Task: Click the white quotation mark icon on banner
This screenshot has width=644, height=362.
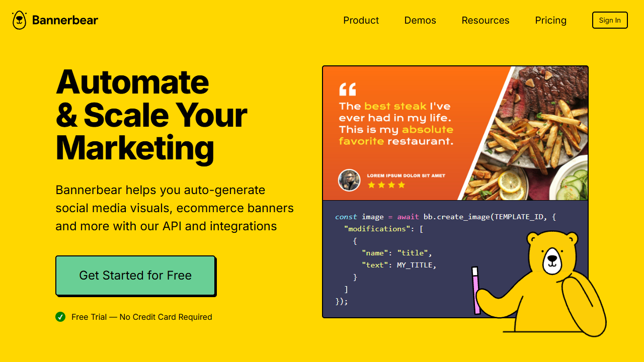Action: tap(348, 88)
